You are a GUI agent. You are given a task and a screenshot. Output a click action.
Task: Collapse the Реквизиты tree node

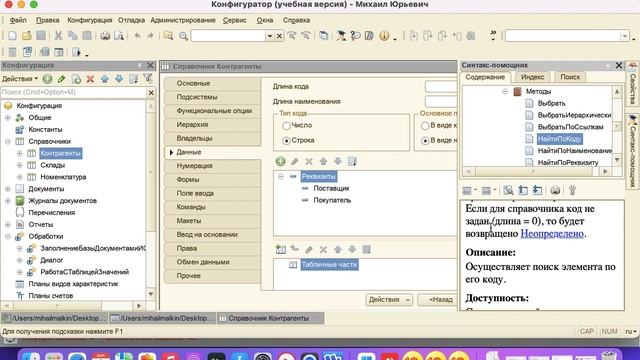[x=281, y=176]
